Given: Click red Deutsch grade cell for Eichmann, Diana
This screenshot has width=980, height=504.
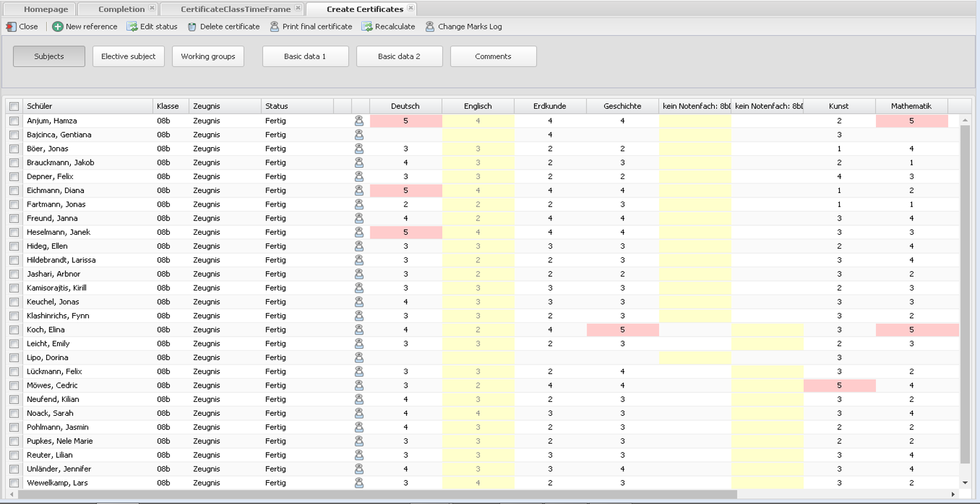Looking at the screenshot, I should 405,190.
